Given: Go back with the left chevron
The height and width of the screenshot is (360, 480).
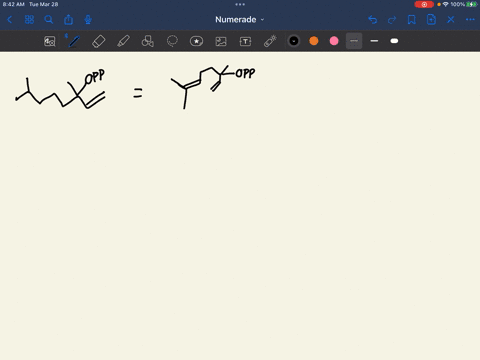Looking at the screenshot, I should click(x=10, y=20).
